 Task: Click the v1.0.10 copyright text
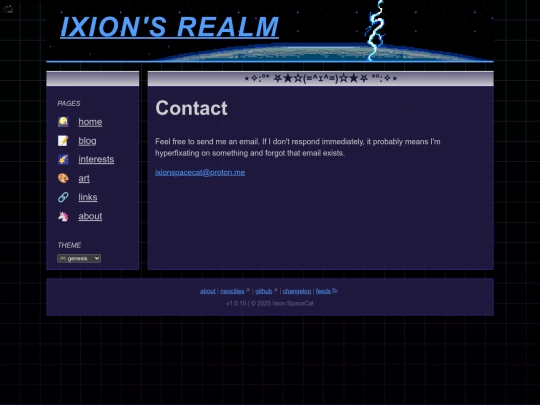pos(270,303)
